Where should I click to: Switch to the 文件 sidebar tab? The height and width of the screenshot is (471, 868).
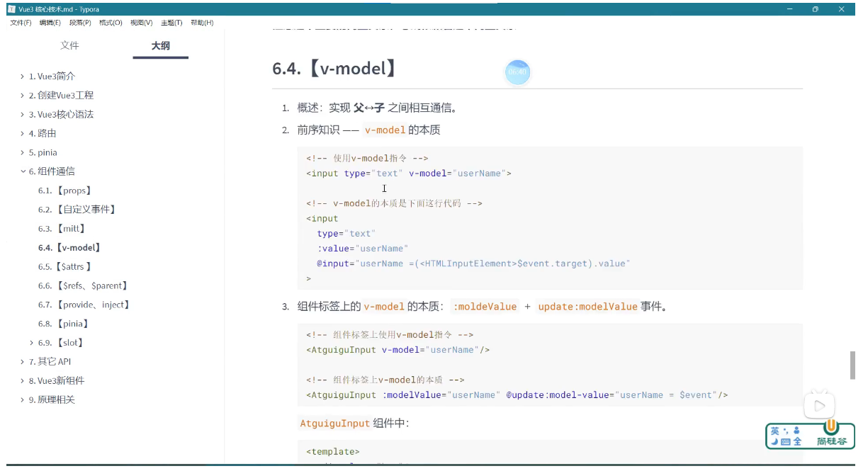pos(69,45)
